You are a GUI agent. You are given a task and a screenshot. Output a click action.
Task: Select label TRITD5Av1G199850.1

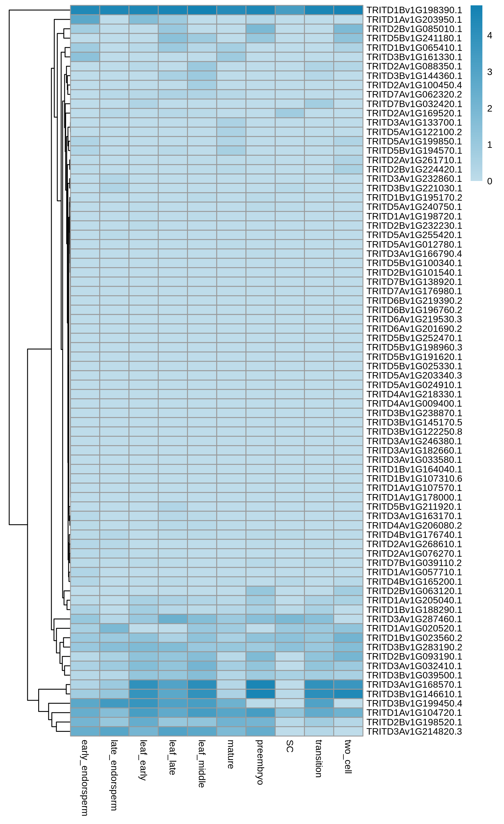[x=414, y=141]
